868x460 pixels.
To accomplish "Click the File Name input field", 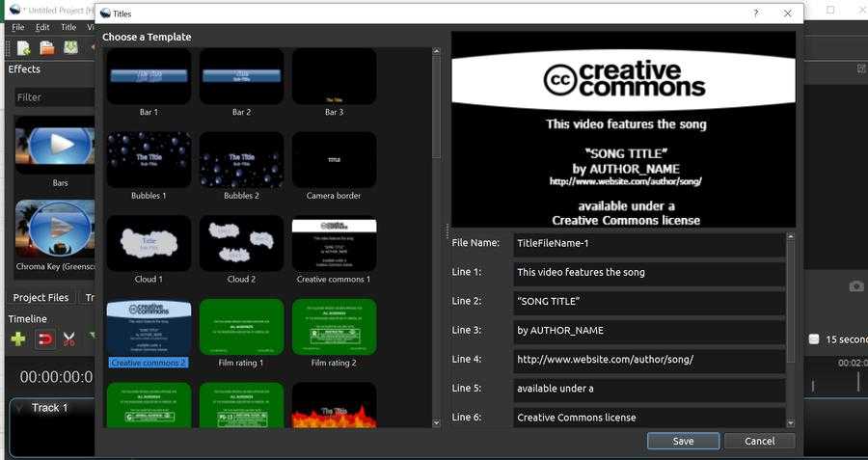I will (648, 244).
